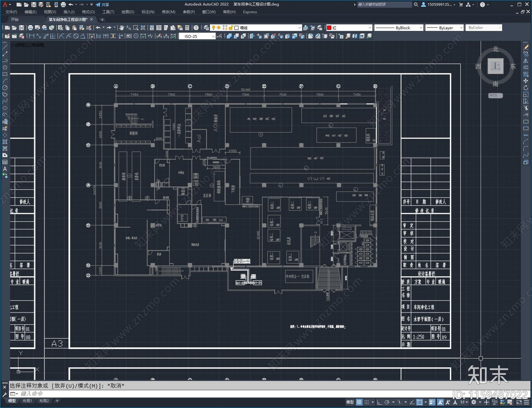Open the ISO-25 dimension style dropdown

(198, 36)
